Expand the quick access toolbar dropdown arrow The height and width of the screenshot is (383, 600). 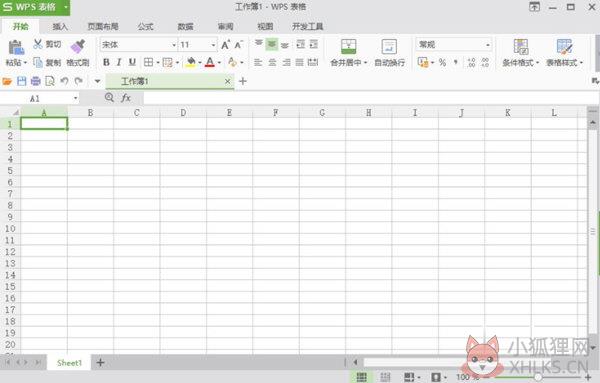[x=97, y=81]
